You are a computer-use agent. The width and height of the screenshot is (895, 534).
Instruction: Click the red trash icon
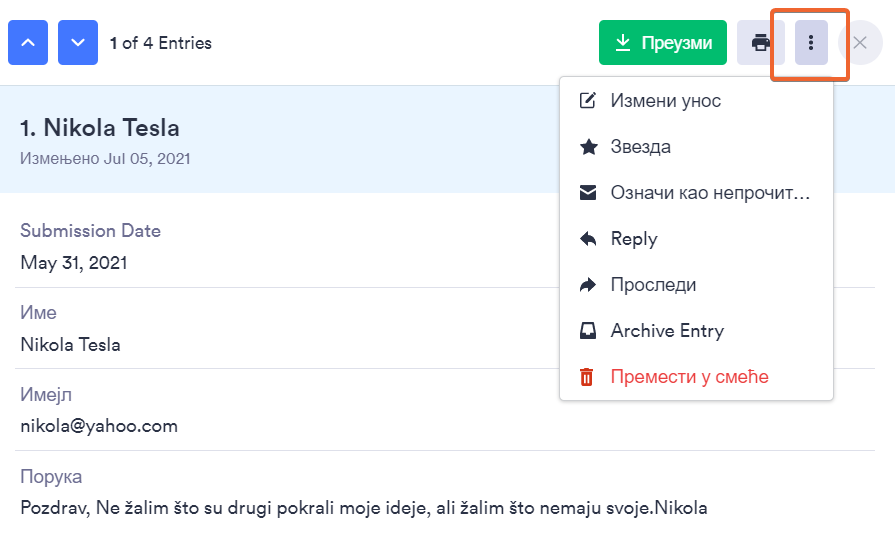tap(588, 377)
